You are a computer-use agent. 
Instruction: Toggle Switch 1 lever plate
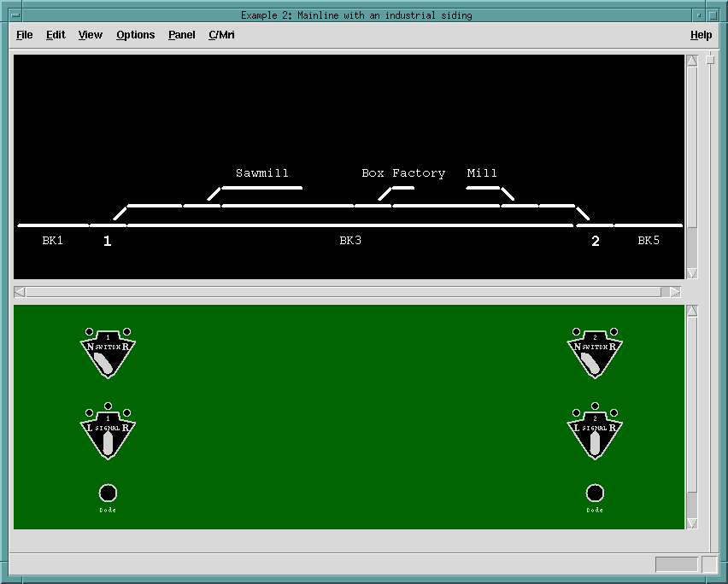[x=108, y=357]
